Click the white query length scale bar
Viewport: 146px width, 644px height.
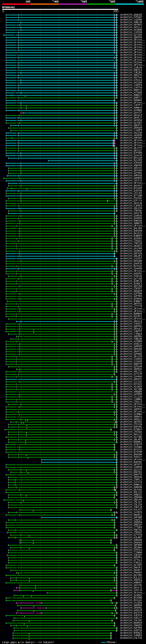pos(60,9)
